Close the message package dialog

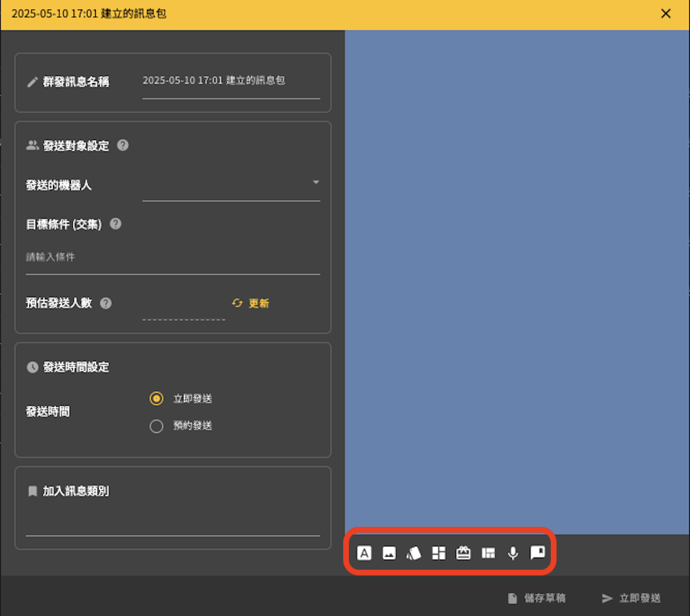666,13
